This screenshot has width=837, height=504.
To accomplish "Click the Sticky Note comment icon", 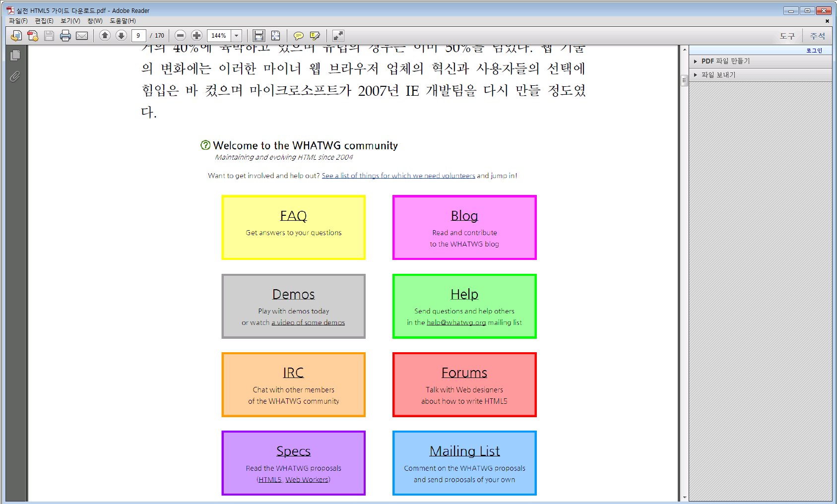I will [299, 36].
